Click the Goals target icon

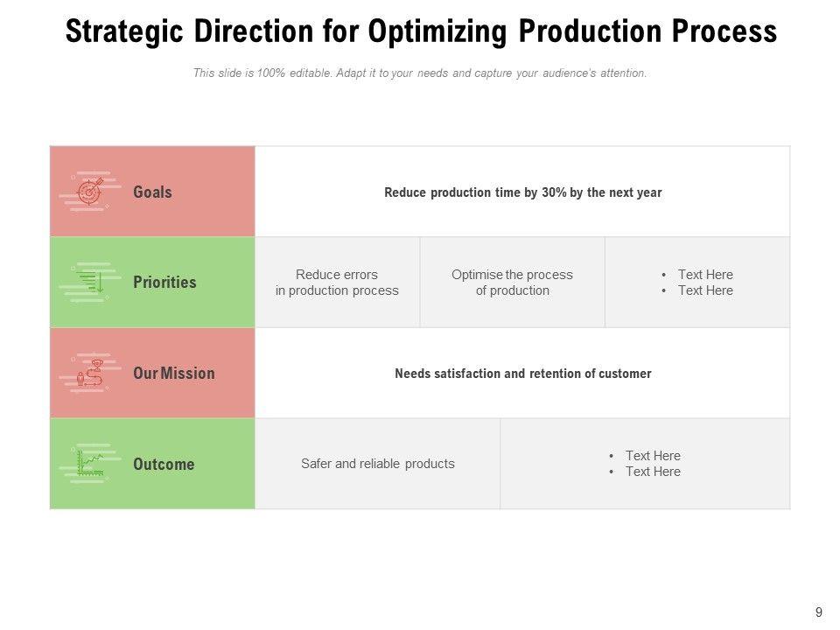pyautogui.click(x=90, y=192)
